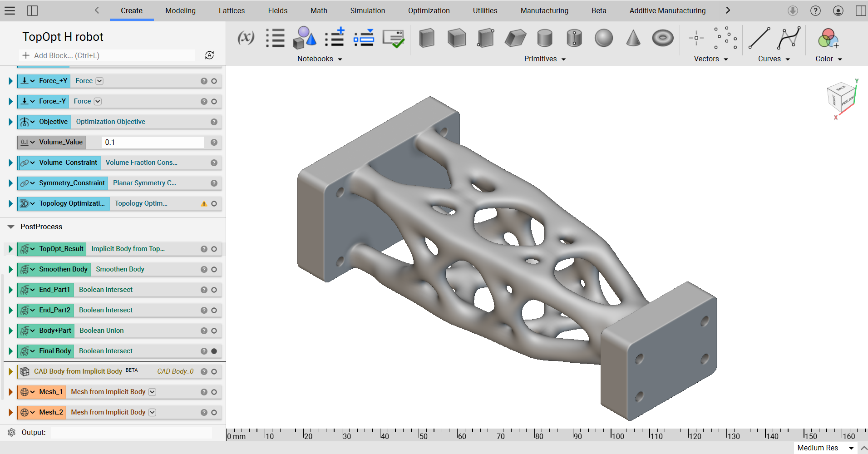The width and height of the screenshot is (868, 454).
Task: Expand the Smoothen Body block
Action: pyautogui.click(x=10, y=269)
